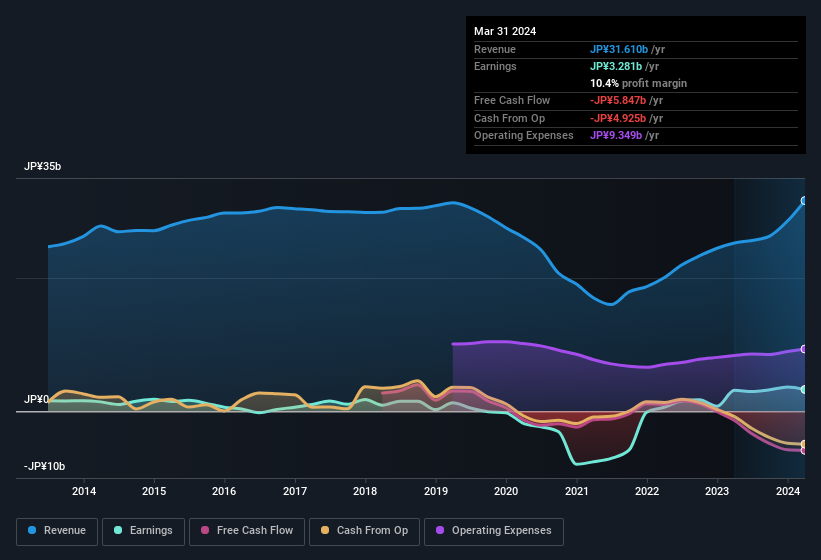Click the Mar 31 2024 tooltip date
The width and height of the screenshot is (821, 560).
(505, 31)
